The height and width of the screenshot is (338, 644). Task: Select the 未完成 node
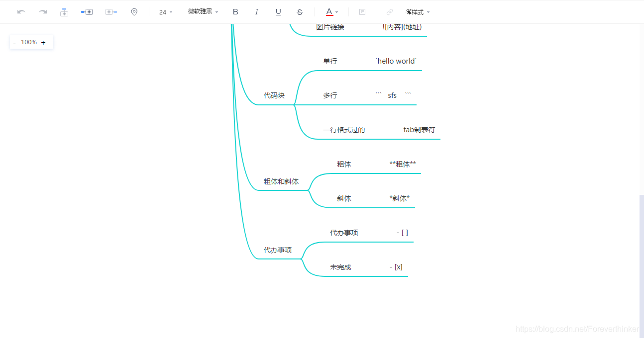pos(340,267)
